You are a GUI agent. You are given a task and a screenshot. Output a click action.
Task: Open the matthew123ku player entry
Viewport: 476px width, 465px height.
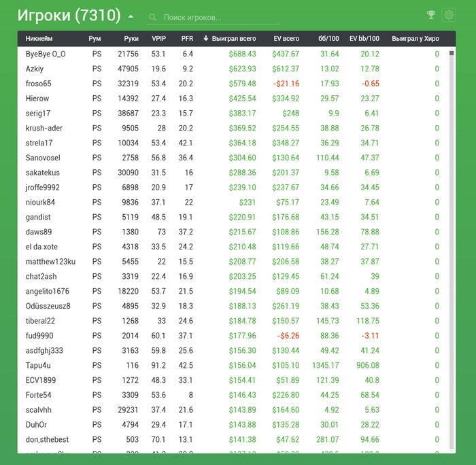click(x=50, y=262)
